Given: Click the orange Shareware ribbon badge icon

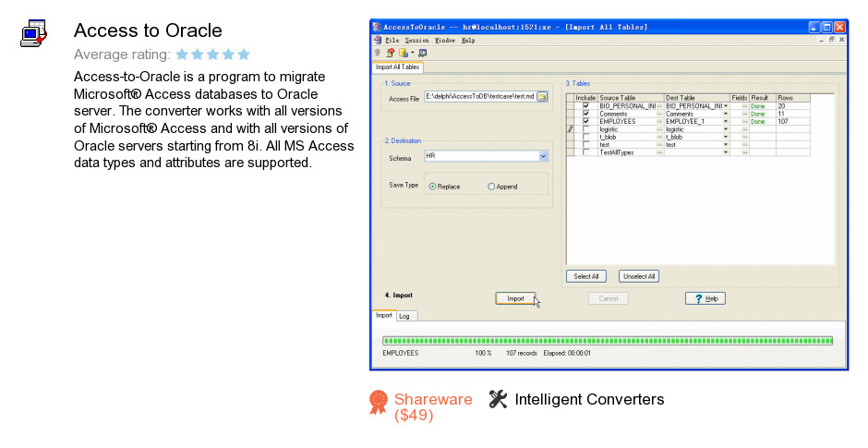Looking at the screenshot, I should pos(379,402).
